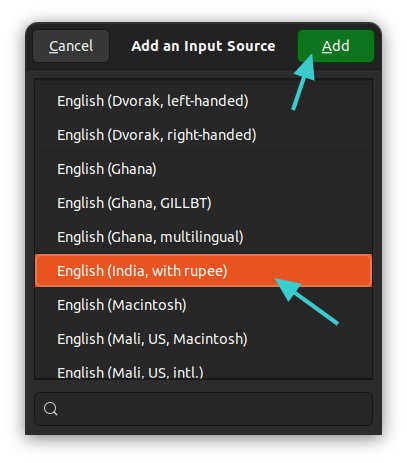Click highlighted English (India, with rupee) row
The height and width of the screenshot is (463, 407).
click(x=203, y=271)
